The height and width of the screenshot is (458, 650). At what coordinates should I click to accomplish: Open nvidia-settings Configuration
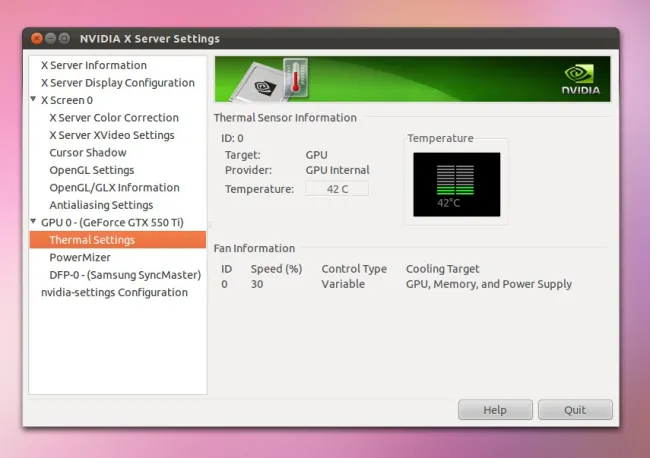pos(114,292)
